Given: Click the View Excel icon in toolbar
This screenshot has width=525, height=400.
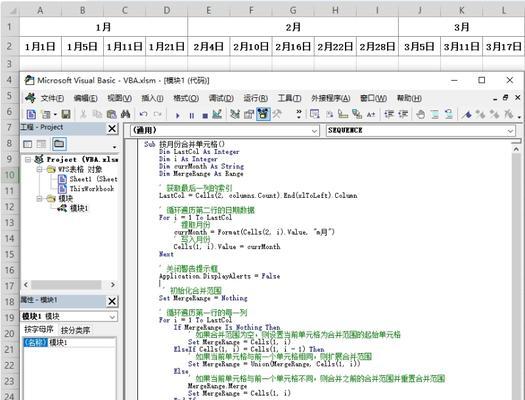Looking at the screenshot, I should pos(31,114).
